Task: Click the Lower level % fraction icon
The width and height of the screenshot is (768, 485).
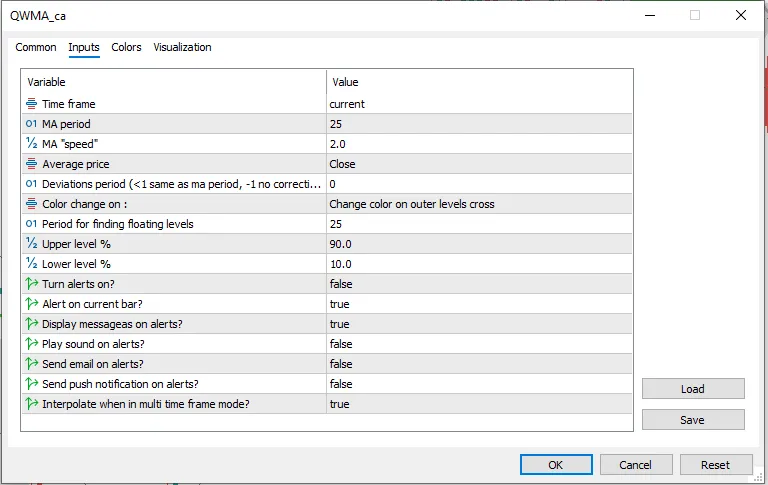Action: [x=31, y=264]
